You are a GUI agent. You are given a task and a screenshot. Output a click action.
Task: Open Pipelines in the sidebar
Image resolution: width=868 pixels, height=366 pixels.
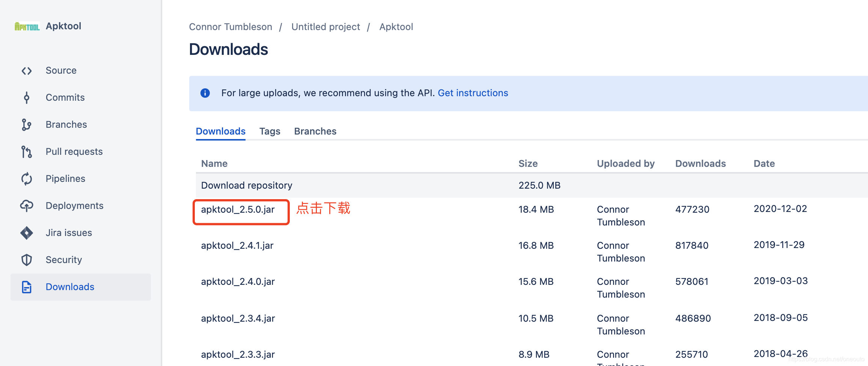pos(65,178)
